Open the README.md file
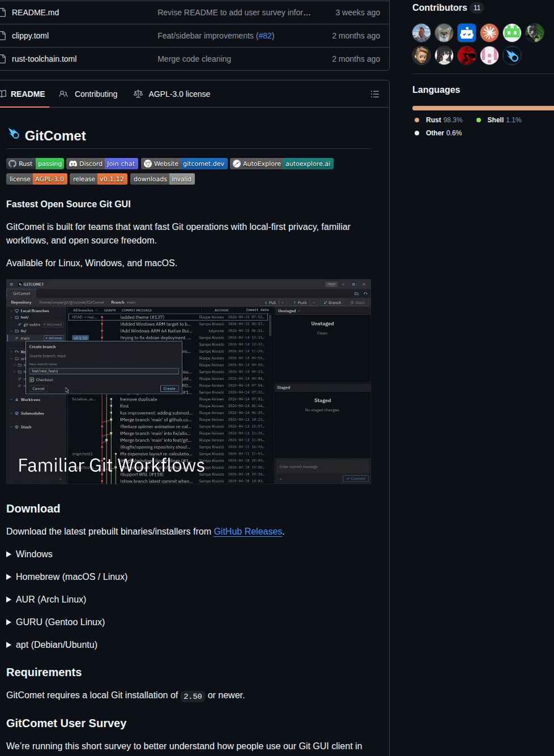 pos(35,12)
